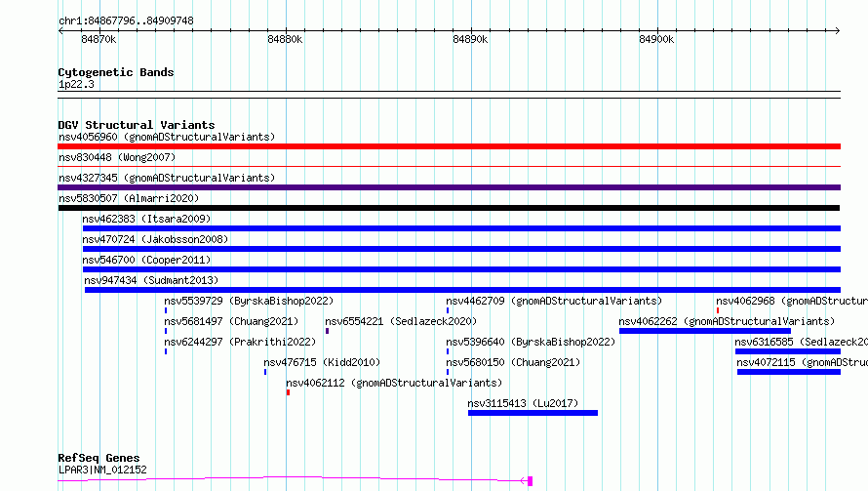Open the nsv5539729 (ByrskaBishop2022) label
The width and height of the screenshot is (868, 491).
(x=249, y=301)
